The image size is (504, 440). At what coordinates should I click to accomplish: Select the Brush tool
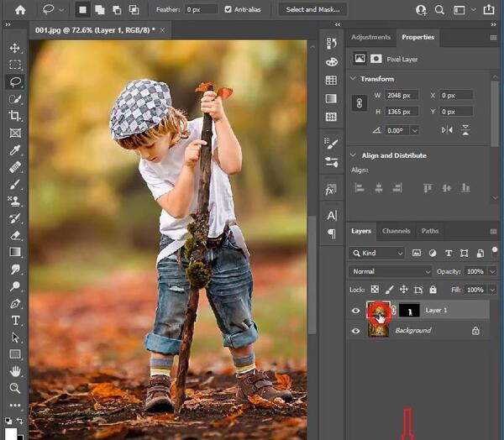15,184
